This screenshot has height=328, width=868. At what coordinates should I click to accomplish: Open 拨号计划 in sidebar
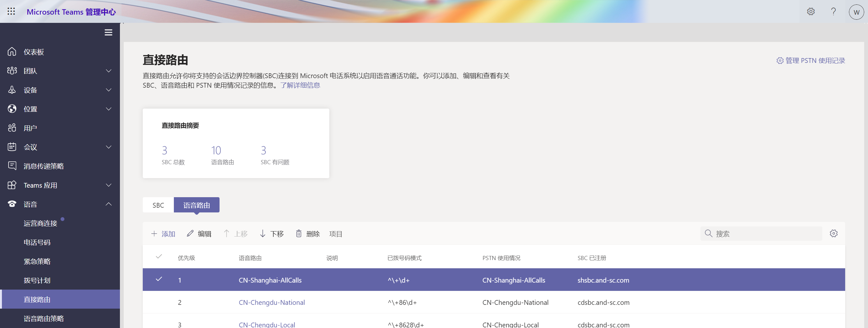pos(37,280)
